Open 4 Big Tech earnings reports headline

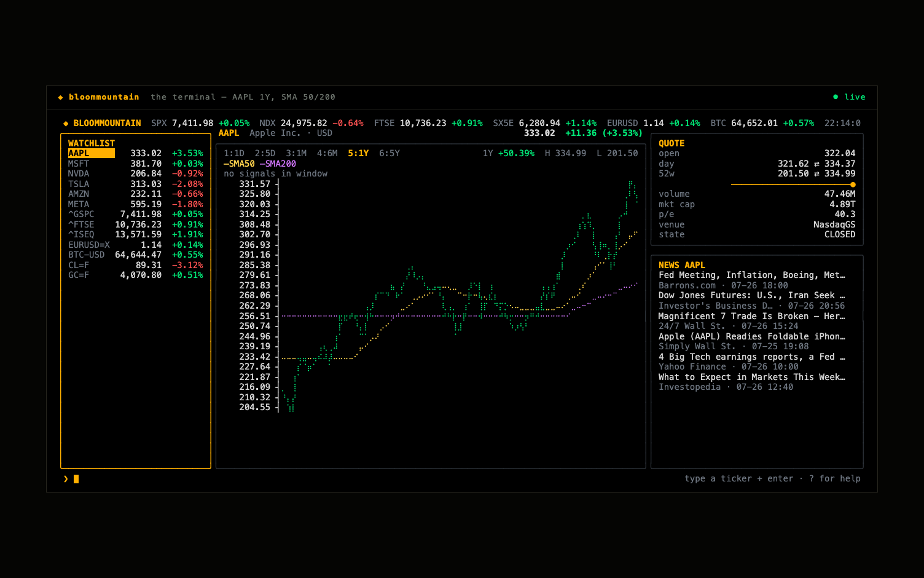tap(752, 357)
